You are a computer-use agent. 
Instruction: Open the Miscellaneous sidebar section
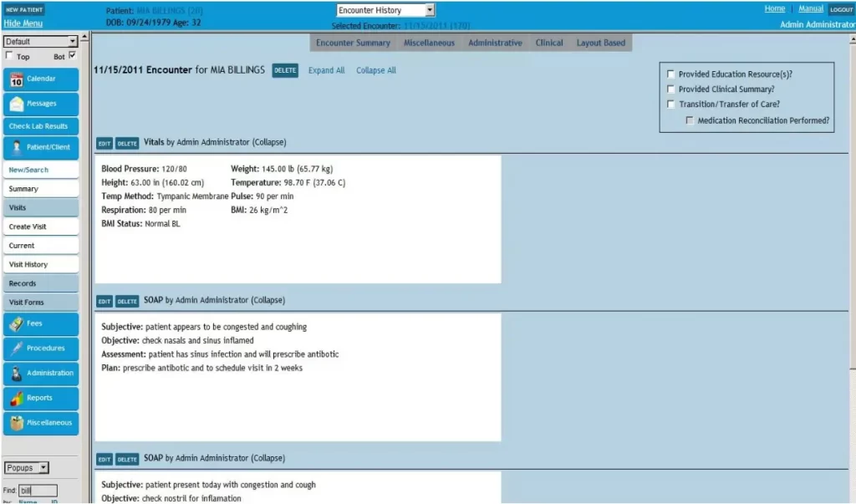coord(40,423)
